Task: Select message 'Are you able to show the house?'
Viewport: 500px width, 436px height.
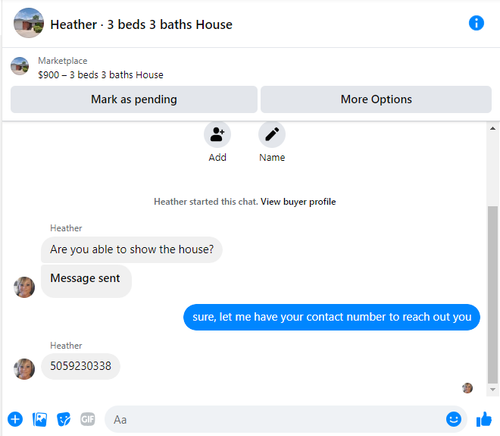Action: click(x=132, y=250)
